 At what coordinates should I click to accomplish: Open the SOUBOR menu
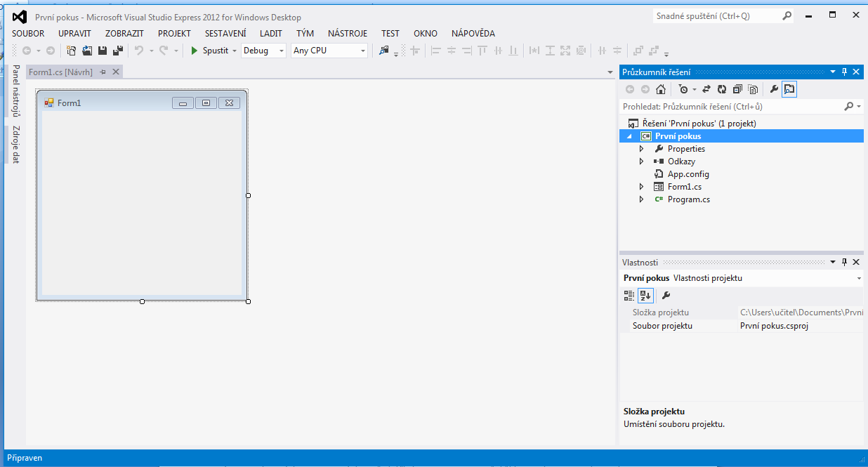[x=28, y=33]
